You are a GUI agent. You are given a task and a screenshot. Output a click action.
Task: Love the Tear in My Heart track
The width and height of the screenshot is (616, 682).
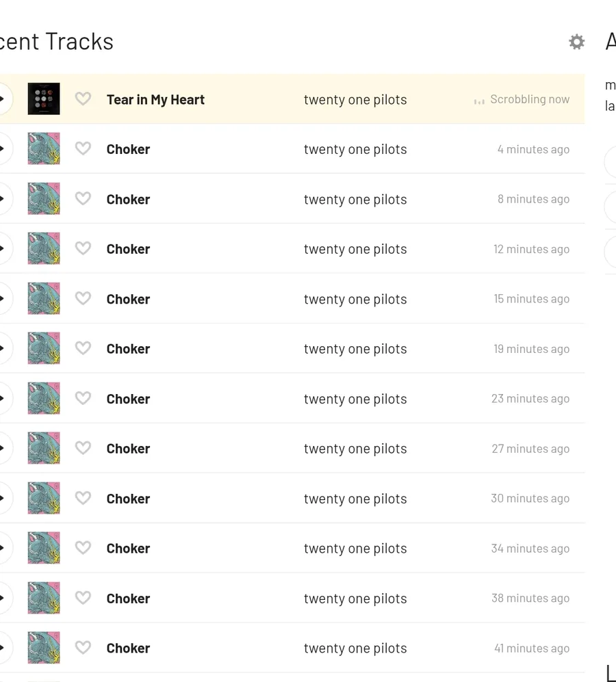coord(83,99)
